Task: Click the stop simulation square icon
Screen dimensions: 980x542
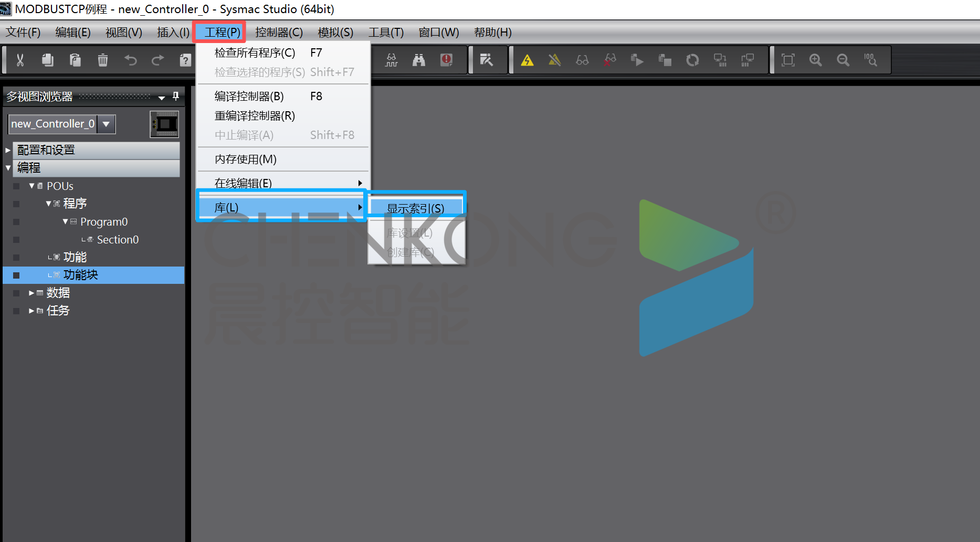Action: point(665,60)
